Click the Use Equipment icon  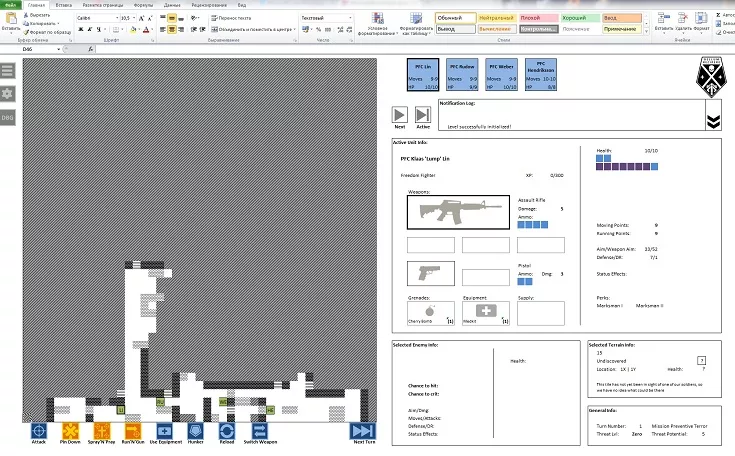pos(165,431)
